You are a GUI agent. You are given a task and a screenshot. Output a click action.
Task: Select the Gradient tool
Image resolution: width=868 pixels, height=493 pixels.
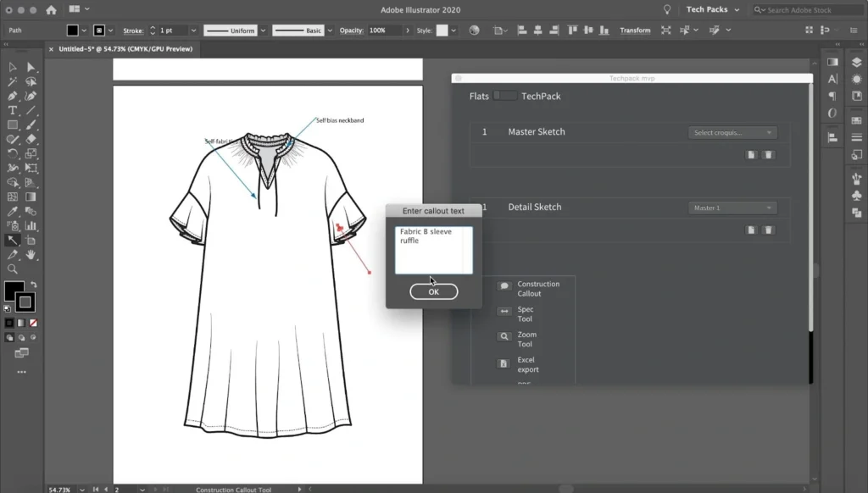[x=31, y=197]
